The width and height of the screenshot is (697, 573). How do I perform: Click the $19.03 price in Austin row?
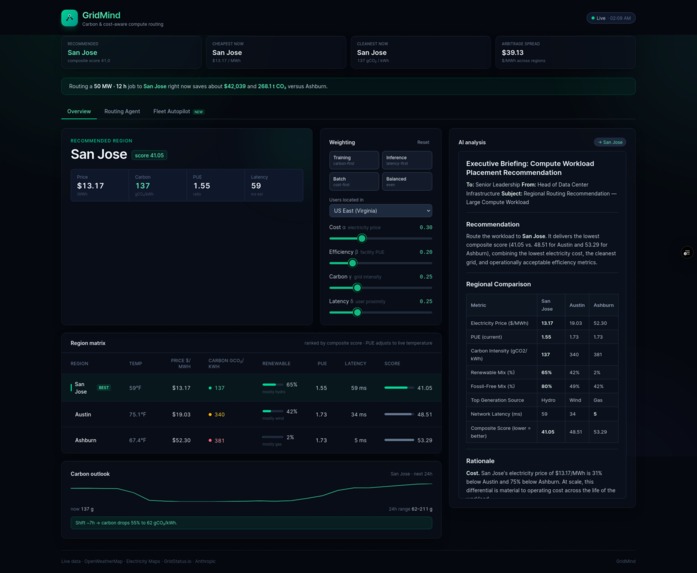[x=181, y=414]
